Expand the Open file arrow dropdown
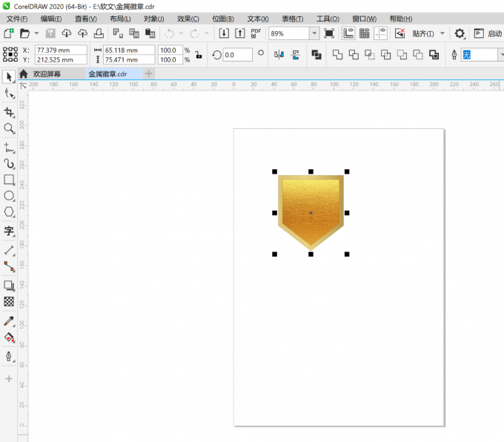The image size is (504, 442). (x=36, y=33)
